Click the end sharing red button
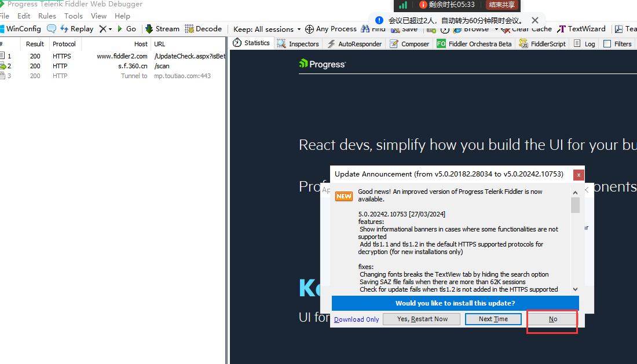 click(501, 5)
